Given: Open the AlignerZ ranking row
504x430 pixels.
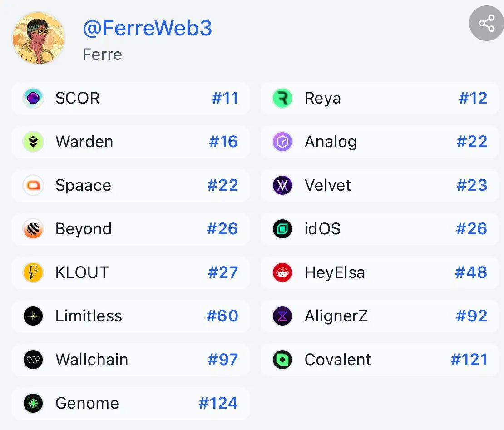Looking at the screenshot, I should click(x=380, y=316).
